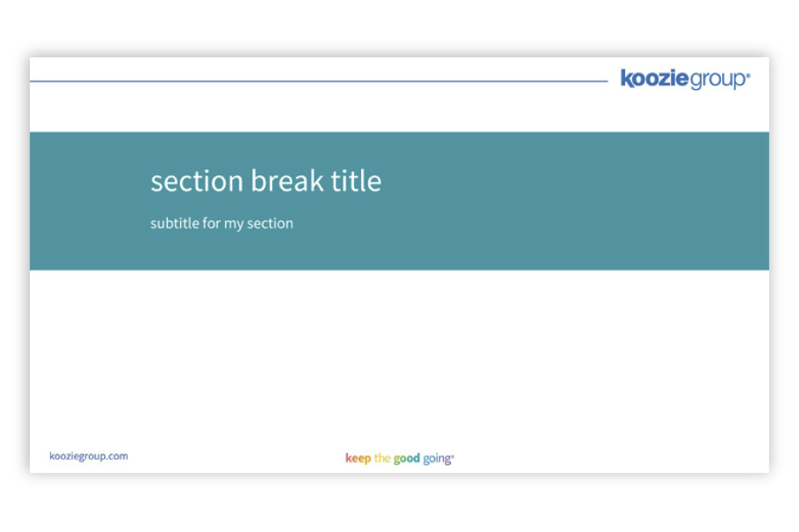The width and height of the screenshot is (799, 532).
Task: Click the "subtitle for my section" text
Action: pyautogui.click(x=222, y=224)
